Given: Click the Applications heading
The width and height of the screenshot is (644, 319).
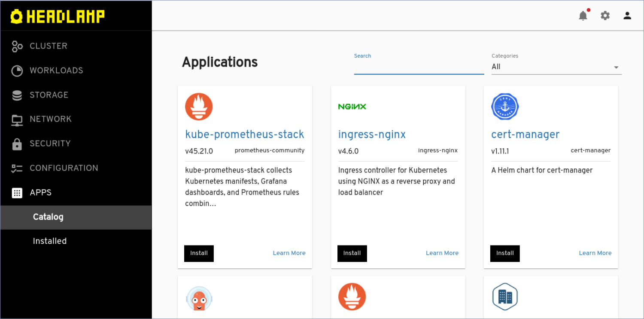Looking at the screenshot, I should 220,62.
